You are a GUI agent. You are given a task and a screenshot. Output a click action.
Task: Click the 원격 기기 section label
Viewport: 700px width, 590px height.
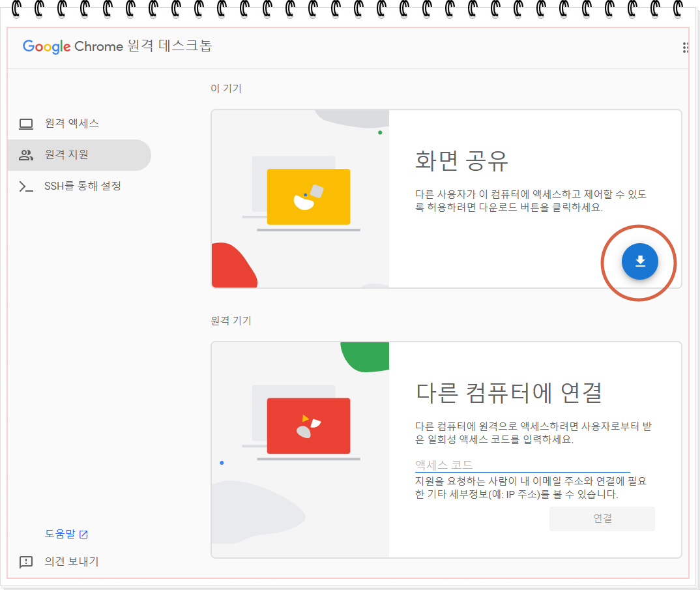[231, 321]
